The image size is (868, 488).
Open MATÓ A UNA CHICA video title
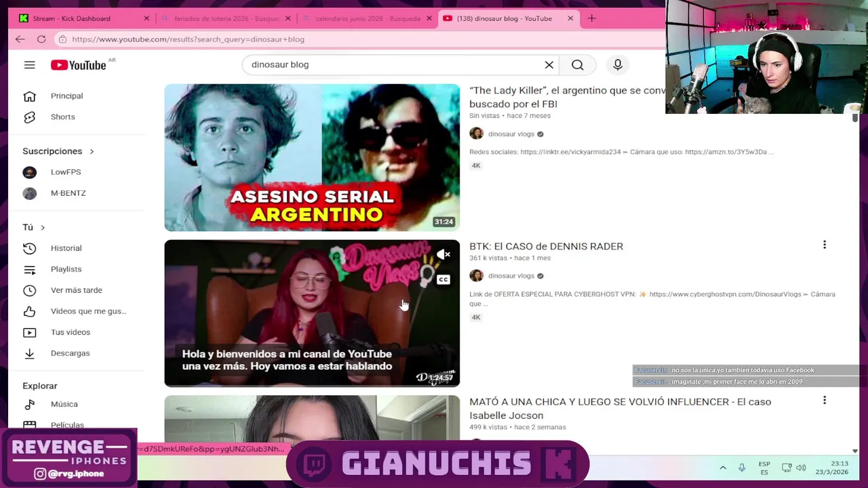(620, 408)
